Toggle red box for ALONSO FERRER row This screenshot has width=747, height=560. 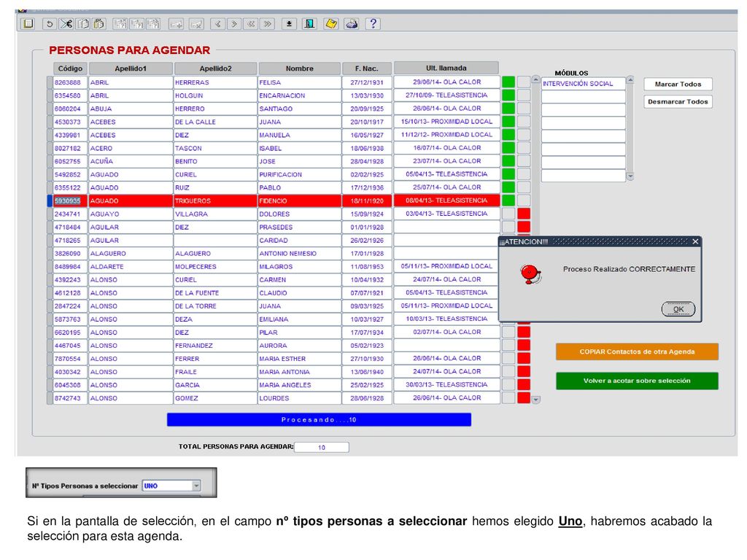[x=524, y=358]
